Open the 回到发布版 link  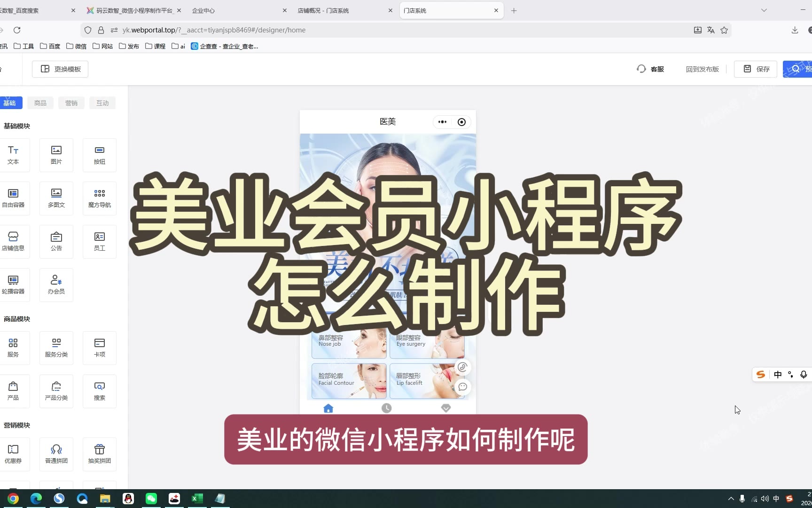pos(702,69)
